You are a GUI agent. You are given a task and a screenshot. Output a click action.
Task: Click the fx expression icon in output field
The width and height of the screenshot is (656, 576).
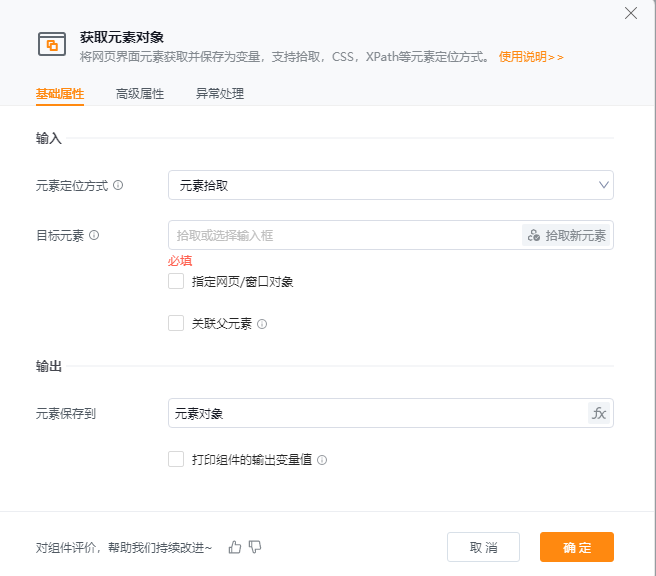point(599,413)
